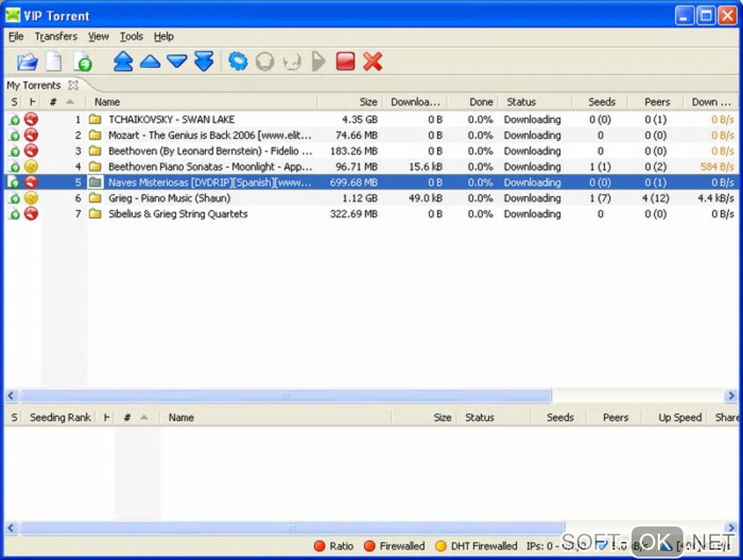Switch to My Torrents tab
The height and width of the screenshot is (560, 743).
[x=34, y=85]
